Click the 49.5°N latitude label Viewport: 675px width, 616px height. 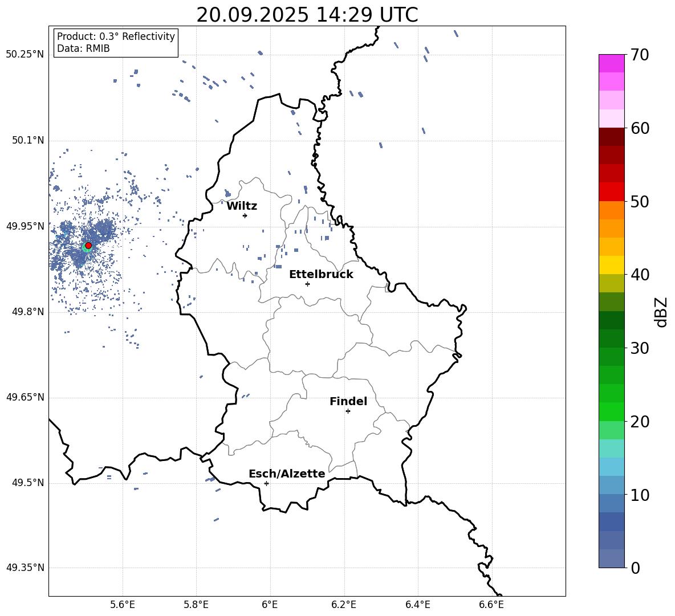pyautogui.click(x=28, y=483)
